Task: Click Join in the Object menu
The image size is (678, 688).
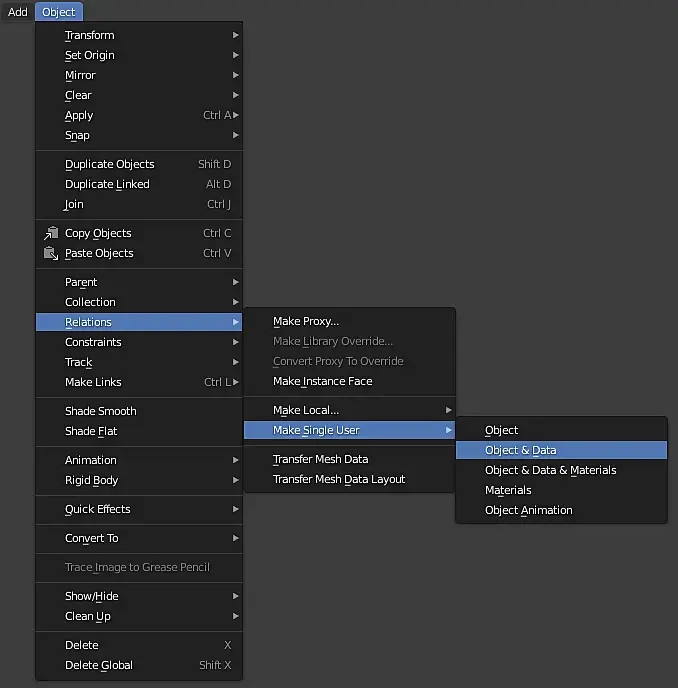Action: click(x=75, y=204)
